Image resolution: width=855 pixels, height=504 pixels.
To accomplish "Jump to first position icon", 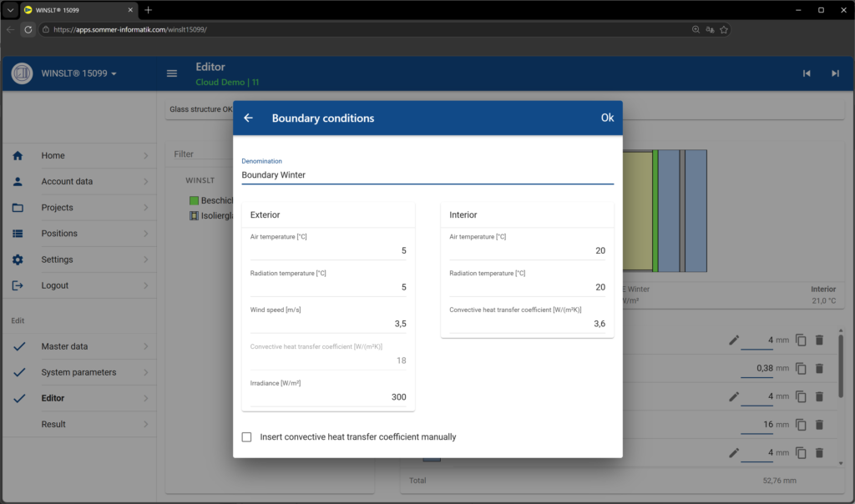I will click(807, 73).
